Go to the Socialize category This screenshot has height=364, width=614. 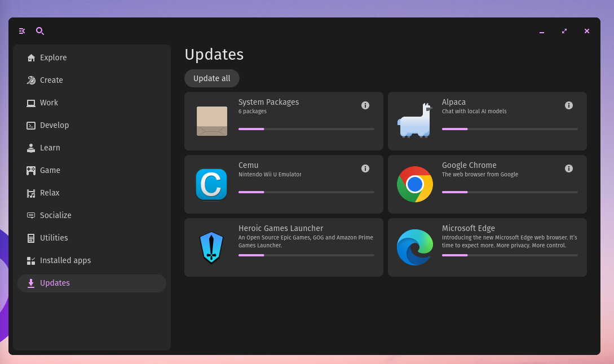pyautogui.click(x=92, y=216)
